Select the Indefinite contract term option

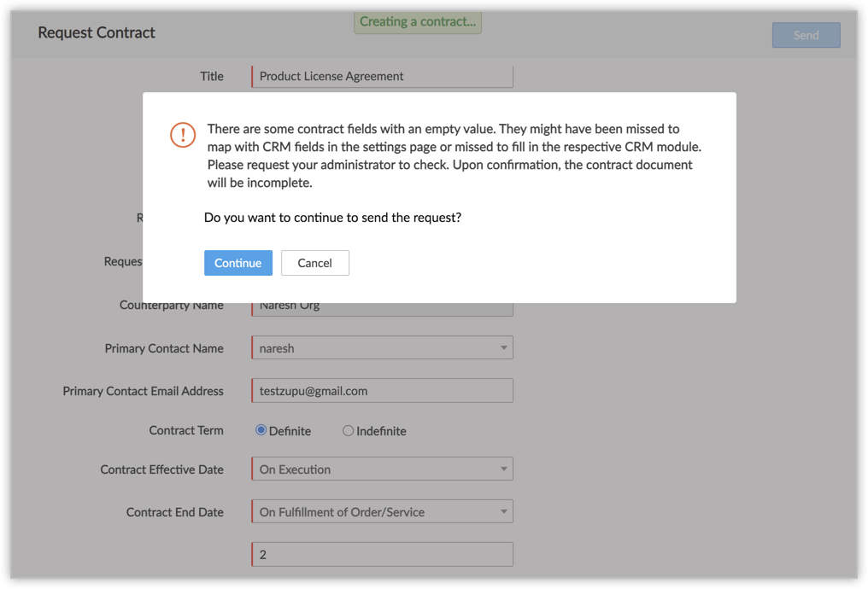click(348, 431)
